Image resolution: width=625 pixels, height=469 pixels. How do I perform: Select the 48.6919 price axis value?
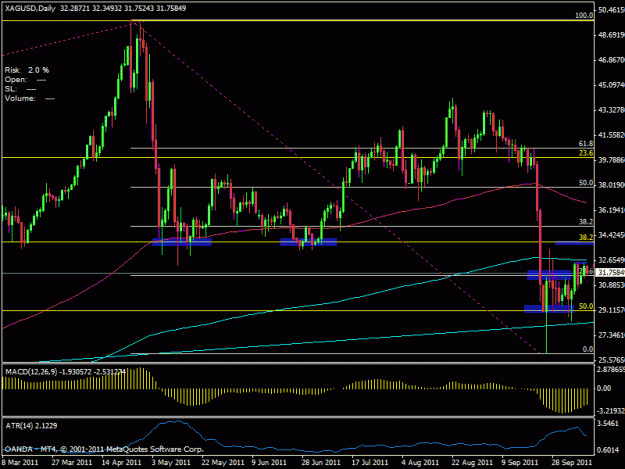[x=611, y=35]
